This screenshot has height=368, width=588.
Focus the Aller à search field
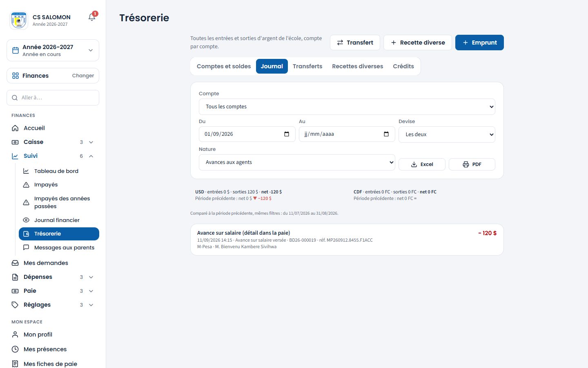coord(53,98)
